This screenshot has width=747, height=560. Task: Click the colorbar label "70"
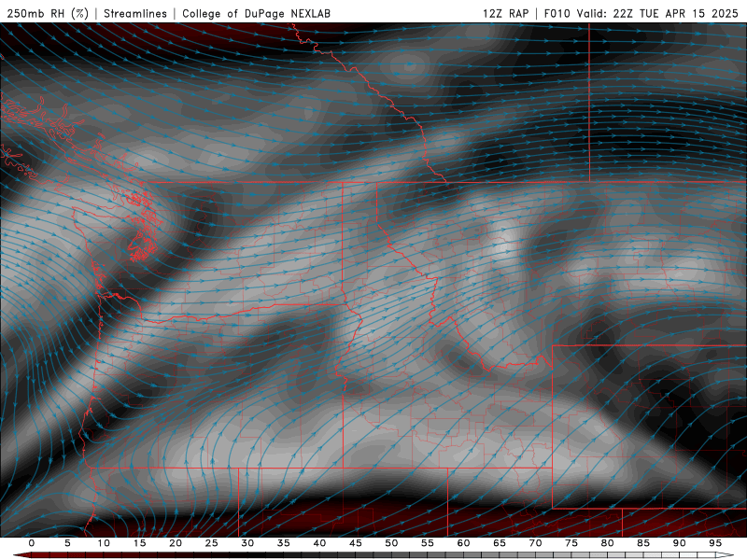click(535, 543)
